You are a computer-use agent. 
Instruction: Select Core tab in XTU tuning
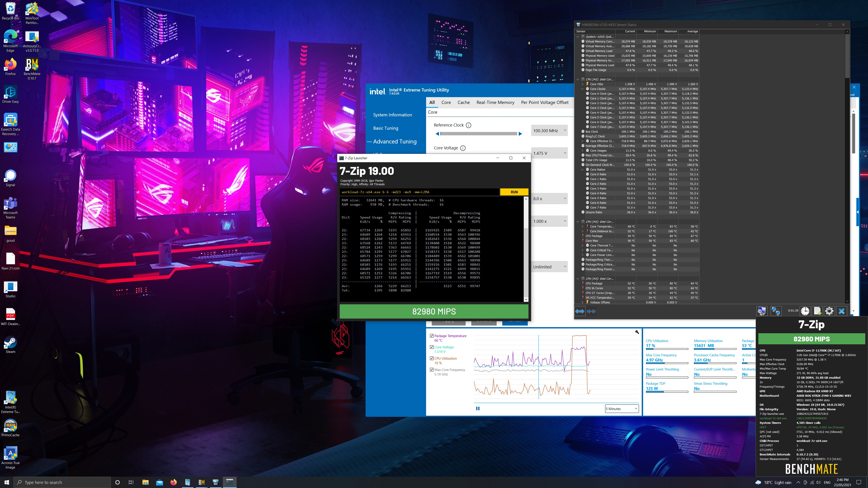[446, 102]
